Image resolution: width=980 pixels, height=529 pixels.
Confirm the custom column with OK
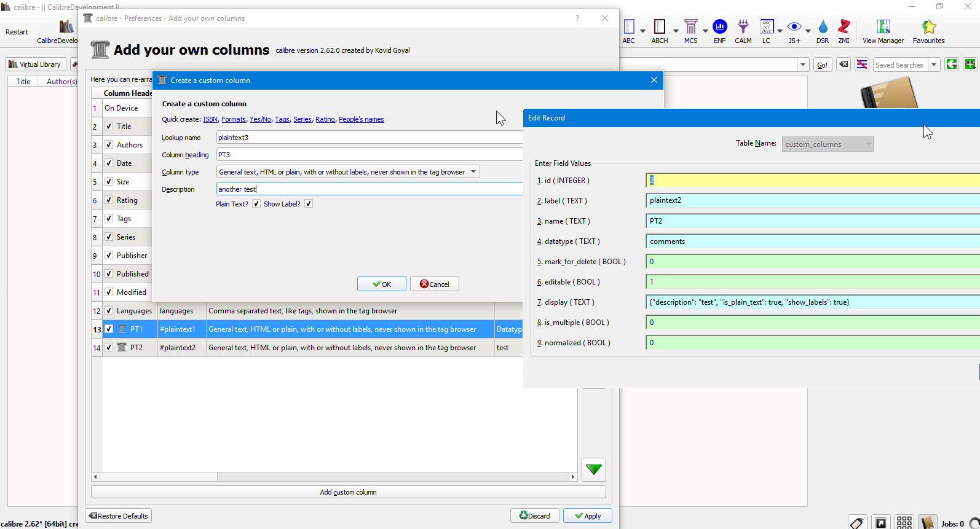click(382, 284)
